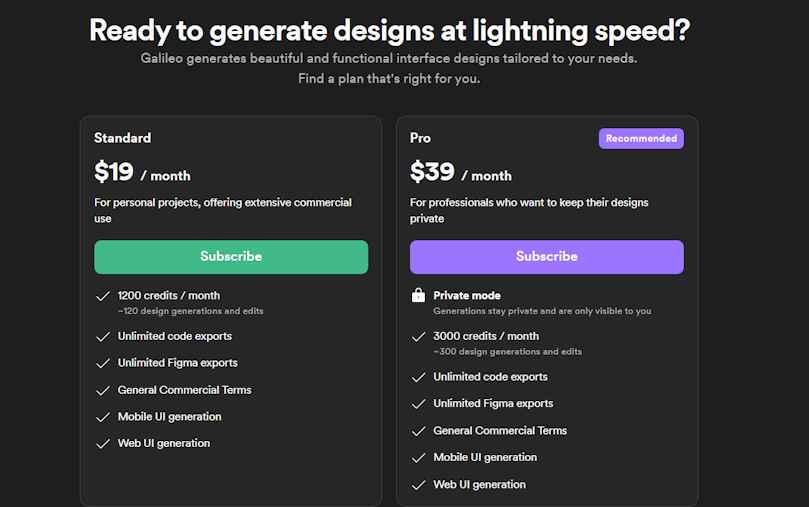The height and width of the screenshot is (507, 809).
Task: Select the purple Recommended badge
Action: [x=641, y=138]
